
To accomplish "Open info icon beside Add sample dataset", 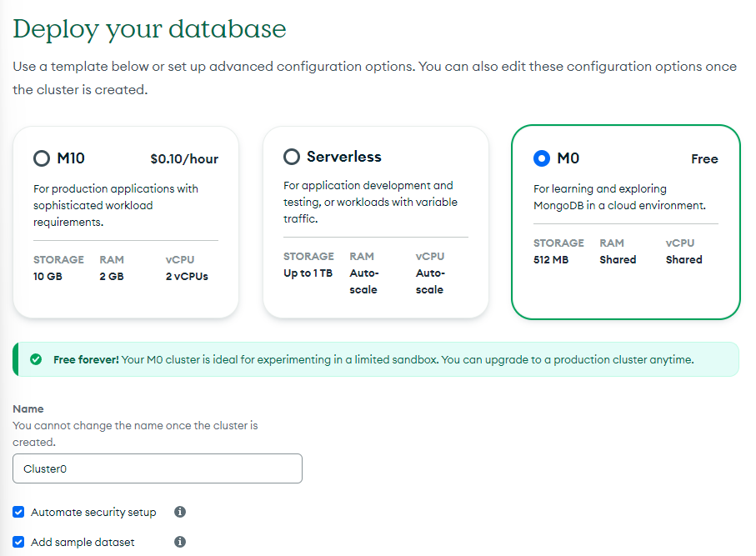I will click(180, 542).
